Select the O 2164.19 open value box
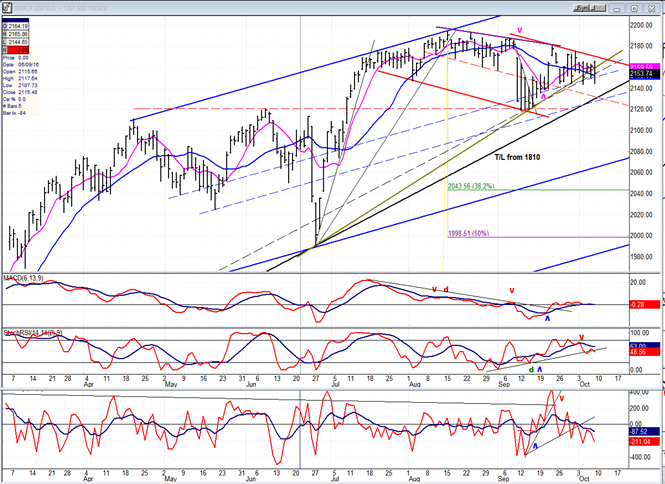Screen dimensions: 665x484 click(x=16, y=27)
